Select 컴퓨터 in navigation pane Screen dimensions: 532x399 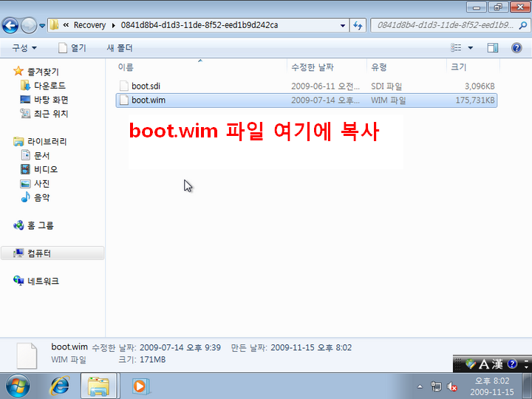point(52,253)
